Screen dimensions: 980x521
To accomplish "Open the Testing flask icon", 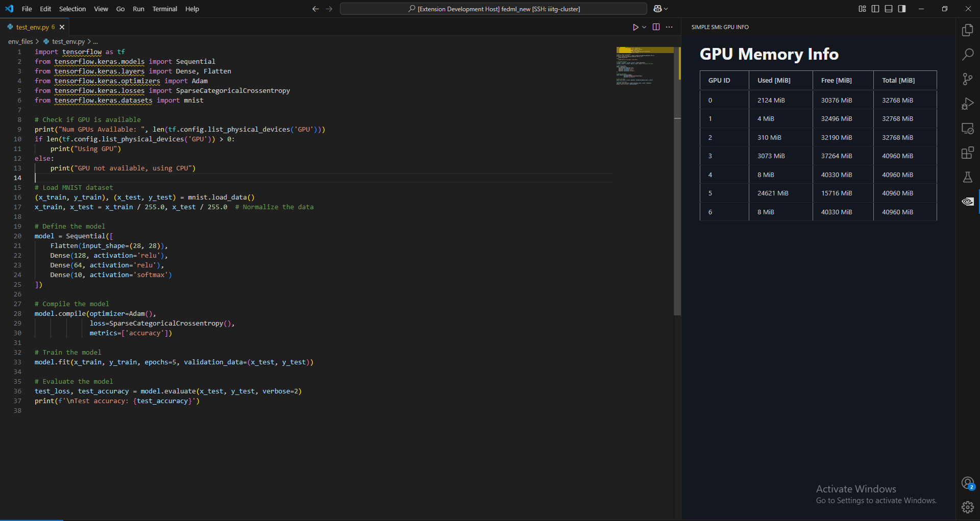I will [x=967, y=177].
